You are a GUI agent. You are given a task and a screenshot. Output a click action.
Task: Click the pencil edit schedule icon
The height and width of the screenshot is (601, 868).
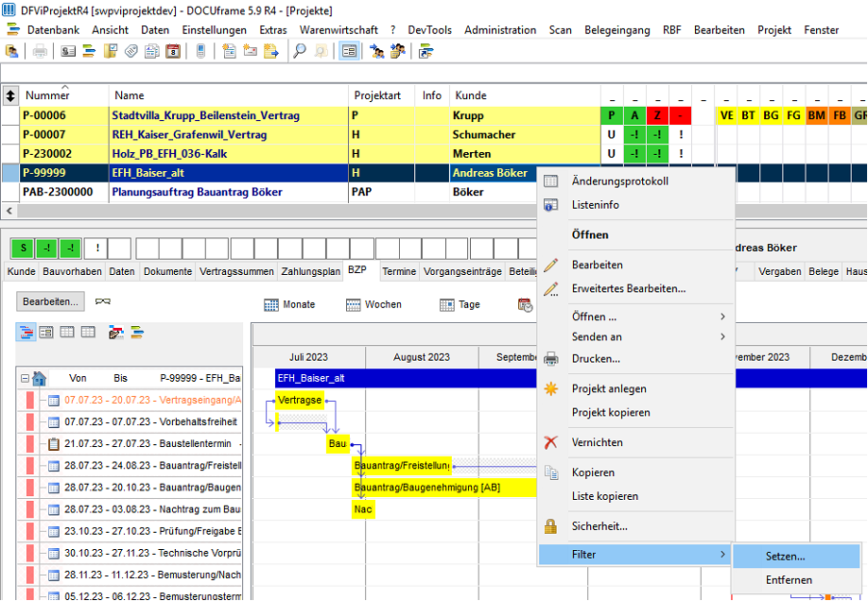pos(115,332)
